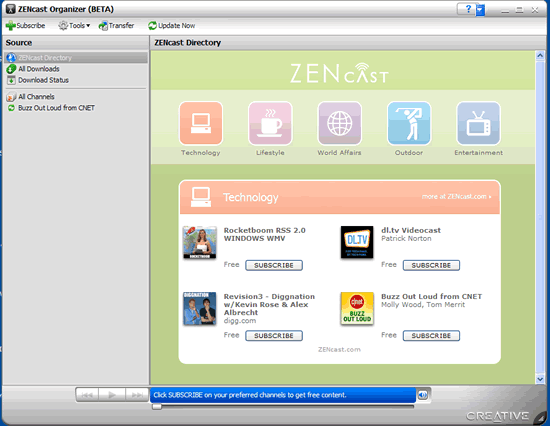This screenshot has width=550, height=426.
Task: Click the Outdoor category label
Action: point(409,153)
